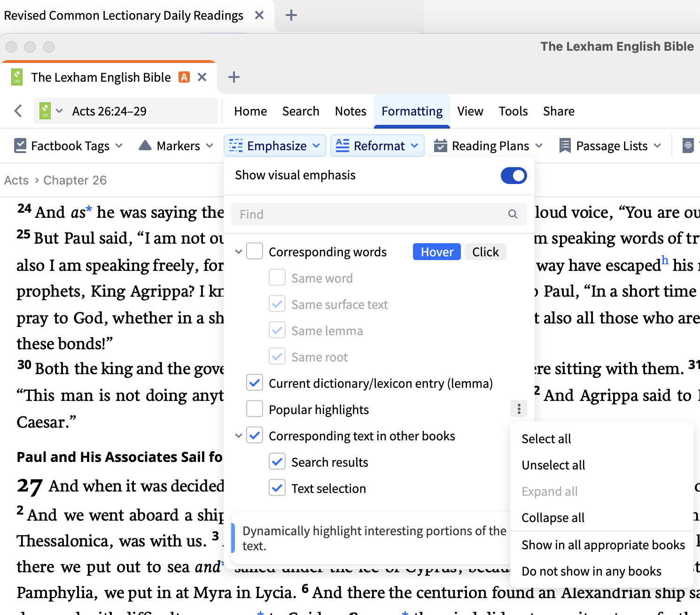Toggle the Same surface text checkbox
700x615 pixels.
point(277,304)
